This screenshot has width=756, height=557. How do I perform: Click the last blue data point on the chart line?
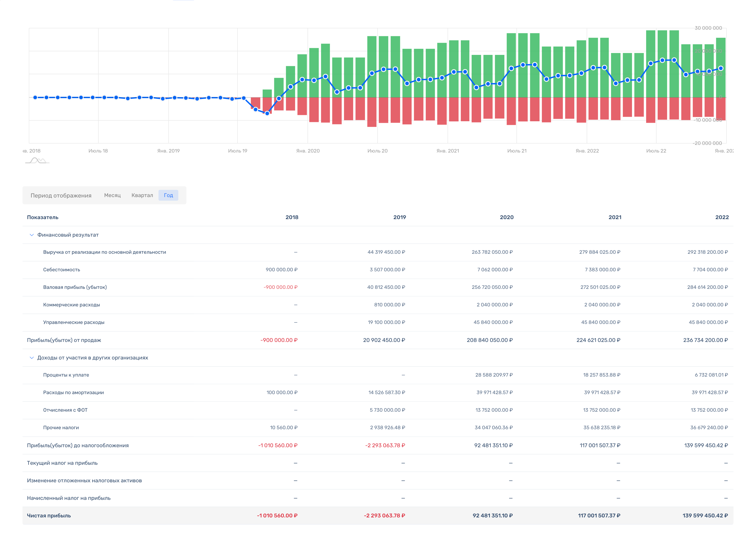click(x=721, y=68)
